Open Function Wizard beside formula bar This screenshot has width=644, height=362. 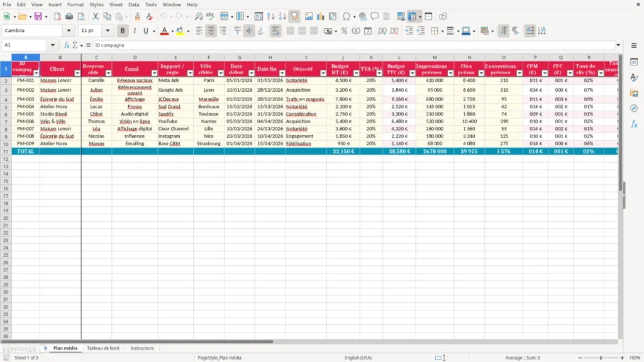(x=67, y=45)
